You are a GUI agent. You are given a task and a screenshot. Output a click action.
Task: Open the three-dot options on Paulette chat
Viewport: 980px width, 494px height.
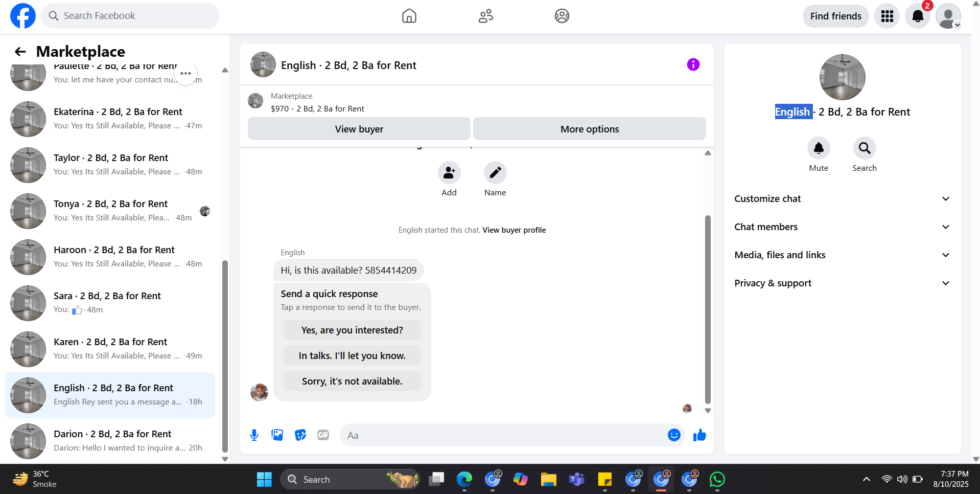click(x=185, y=74)
